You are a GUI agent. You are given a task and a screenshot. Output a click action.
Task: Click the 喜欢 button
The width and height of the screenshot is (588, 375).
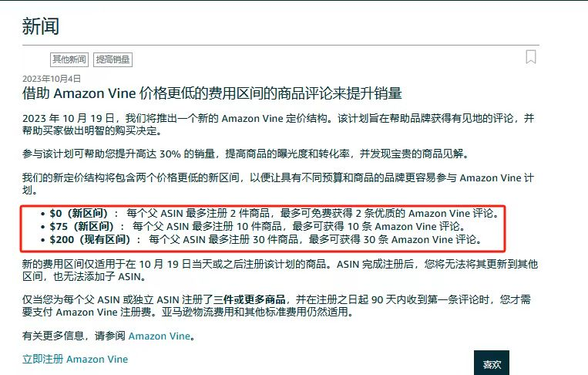pos(492,363)
